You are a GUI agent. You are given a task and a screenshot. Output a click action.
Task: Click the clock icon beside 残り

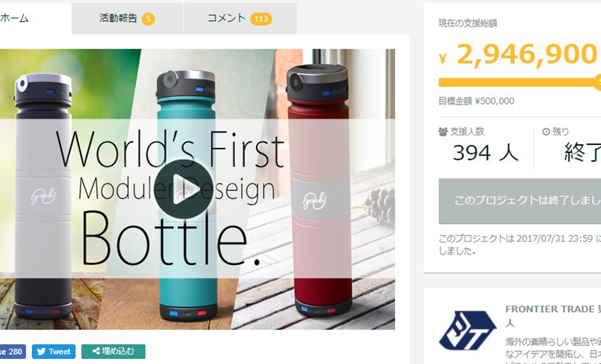point(546,131)
